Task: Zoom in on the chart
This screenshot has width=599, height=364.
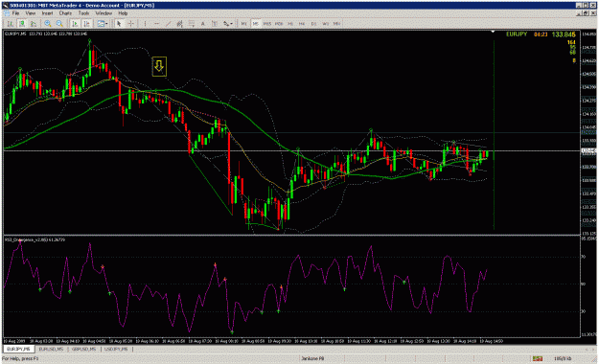Action: click(x=48, y=24)
